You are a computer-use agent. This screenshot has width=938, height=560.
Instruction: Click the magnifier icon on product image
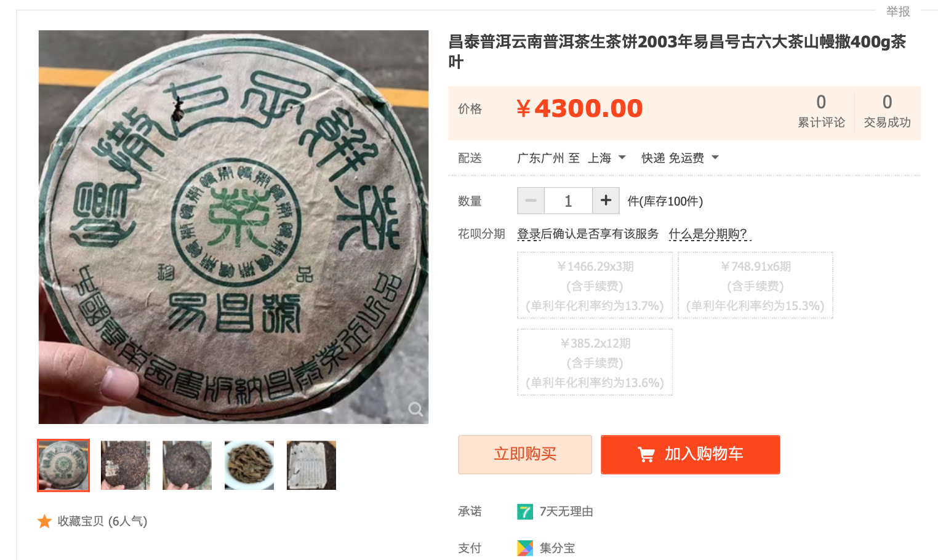[415, 409]
